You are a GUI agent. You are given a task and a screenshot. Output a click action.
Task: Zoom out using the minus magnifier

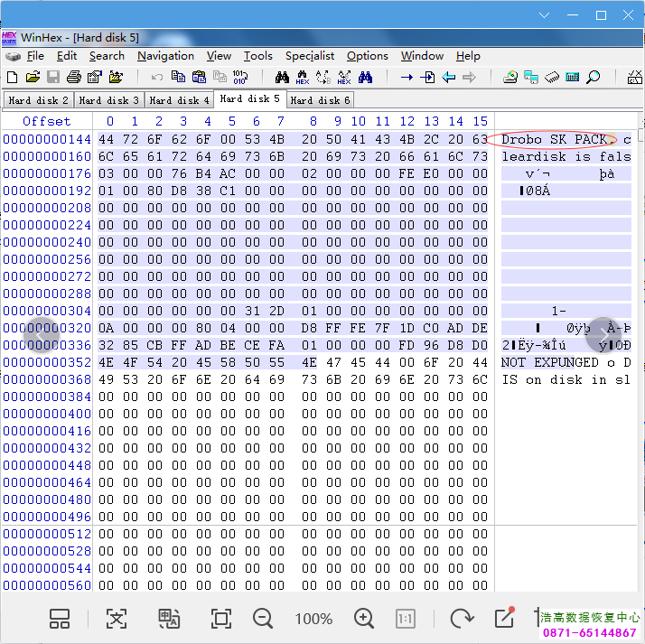coord(263,619)
